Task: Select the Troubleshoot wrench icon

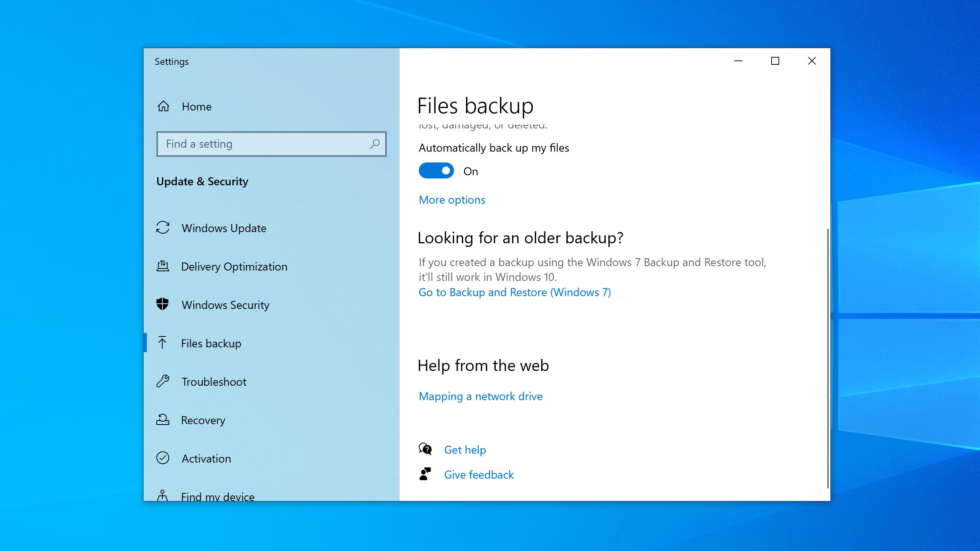Action: [164, 382]
